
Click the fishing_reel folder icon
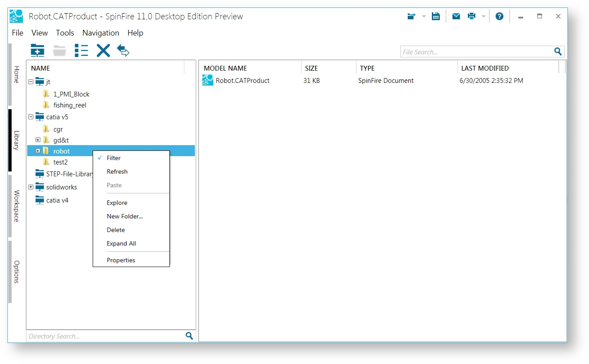pos(46,105)
